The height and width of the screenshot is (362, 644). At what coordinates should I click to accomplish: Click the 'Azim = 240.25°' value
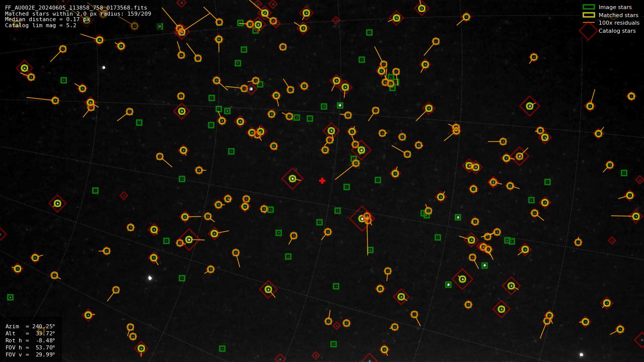[x=30, y=326]
